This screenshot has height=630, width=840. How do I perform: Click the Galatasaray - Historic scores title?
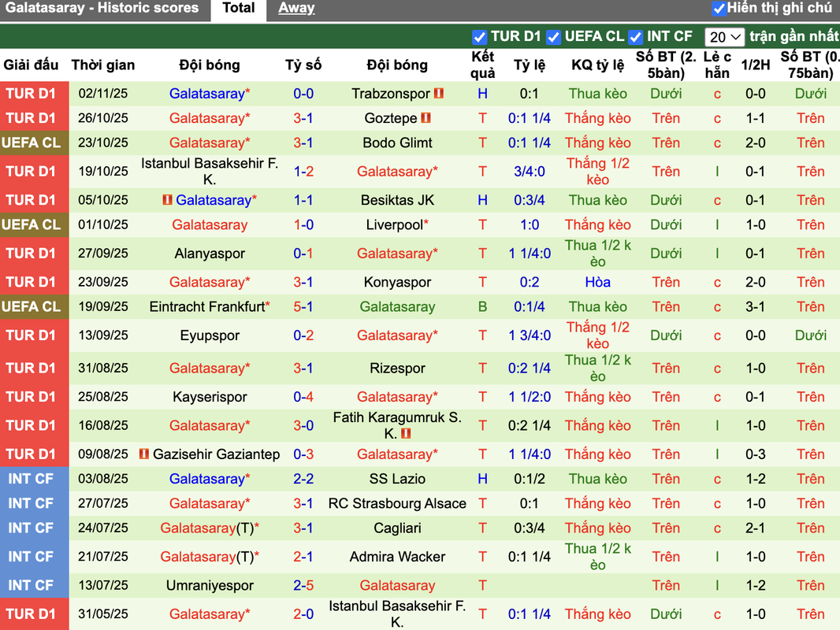(x=102, y=8)
